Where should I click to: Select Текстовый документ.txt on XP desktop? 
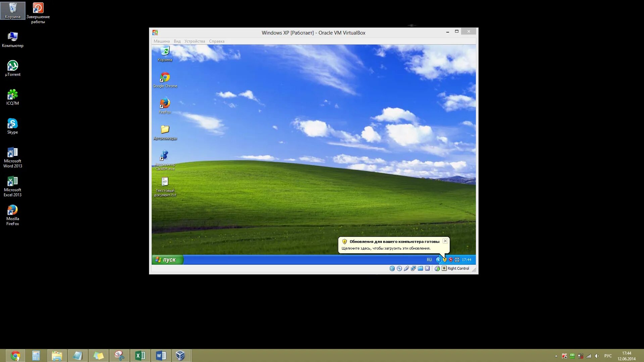click(165, 187)
